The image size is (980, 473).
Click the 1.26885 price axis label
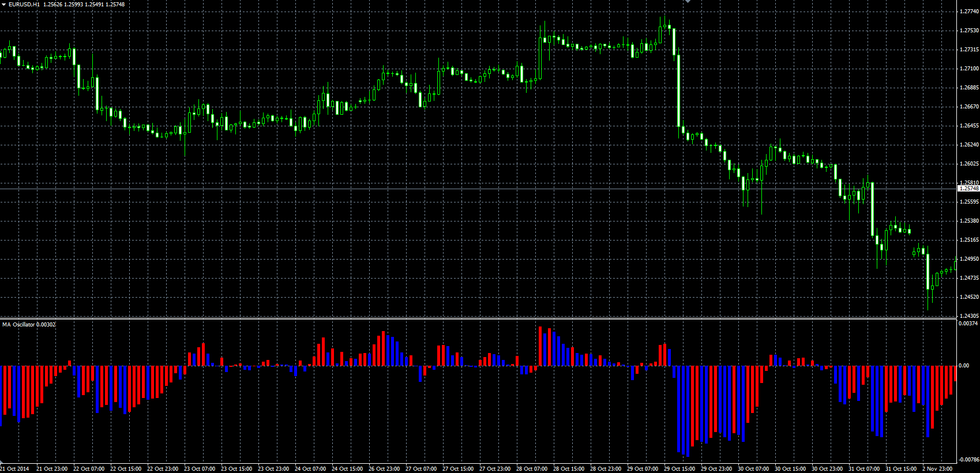[x=969, y=88]
